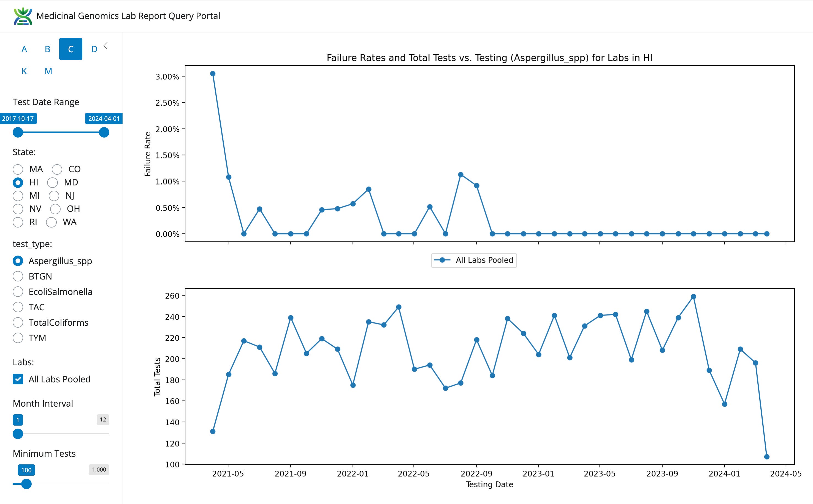Click the Month Interval slider handle
Image resolution: width=813 pixels, height=504 pixels.
coord(18,434)
